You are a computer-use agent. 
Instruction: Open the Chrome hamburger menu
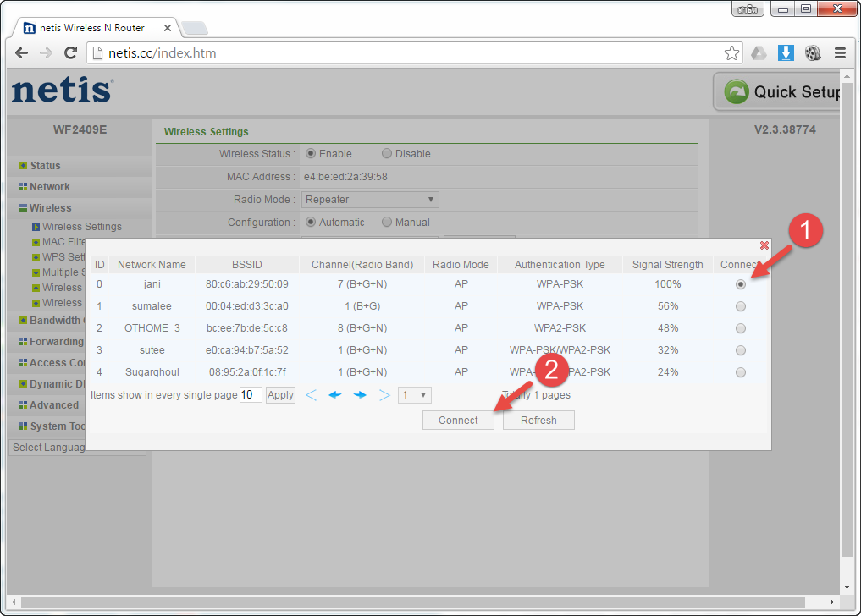point(840,53)
